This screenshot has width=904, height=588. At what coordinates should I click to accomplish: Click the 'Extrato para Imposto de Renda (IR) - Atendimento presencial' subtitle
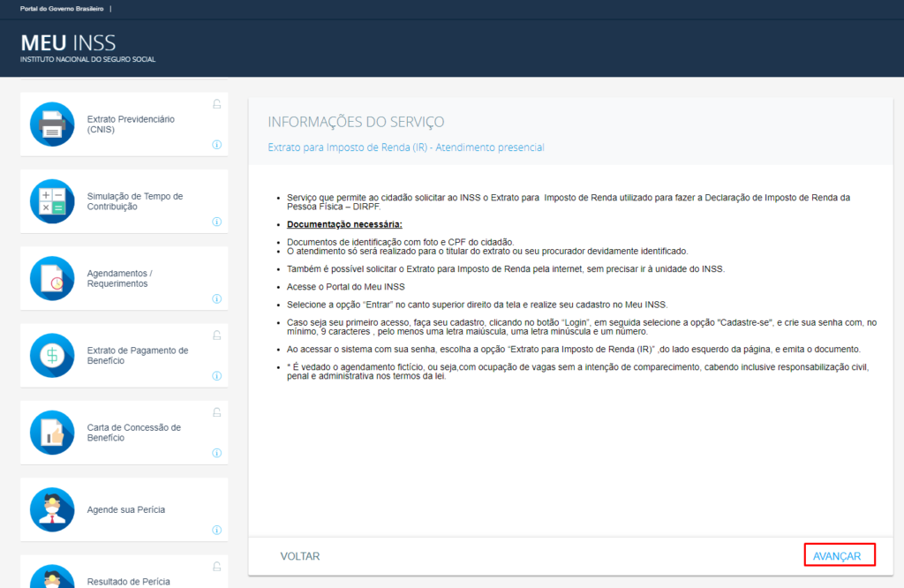[x=406, y=147]
